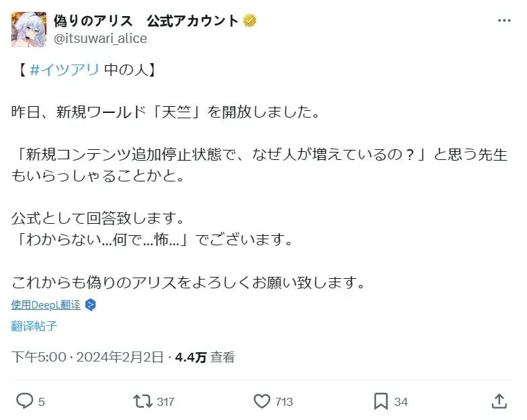Click the 偽りのアリス 公式アカウント display name
The width and height of the screenshot is (527, 420).
pos(146,21)
